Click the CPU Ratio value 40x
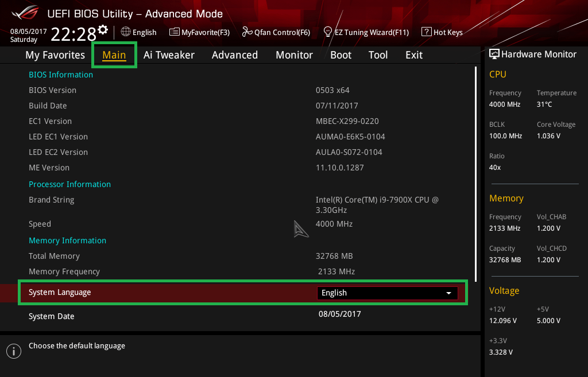588x377 pixels. (494, 168)
